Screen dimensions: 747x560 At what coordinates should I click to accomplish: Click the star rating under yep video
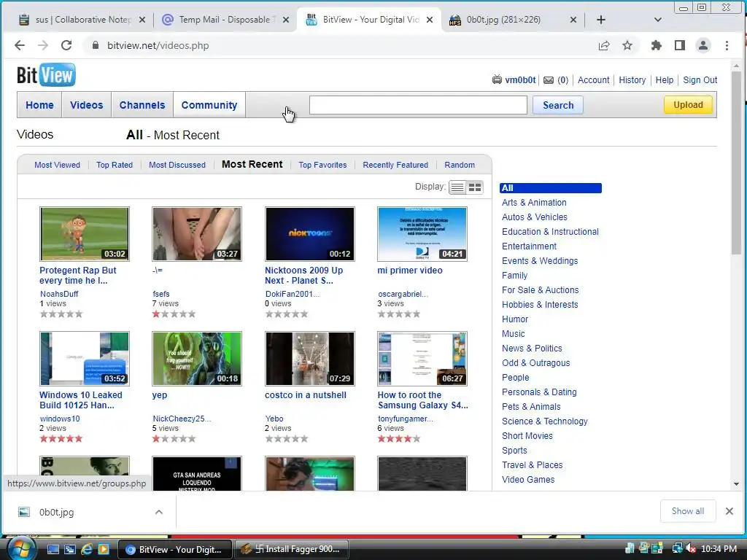coord(174,438)
